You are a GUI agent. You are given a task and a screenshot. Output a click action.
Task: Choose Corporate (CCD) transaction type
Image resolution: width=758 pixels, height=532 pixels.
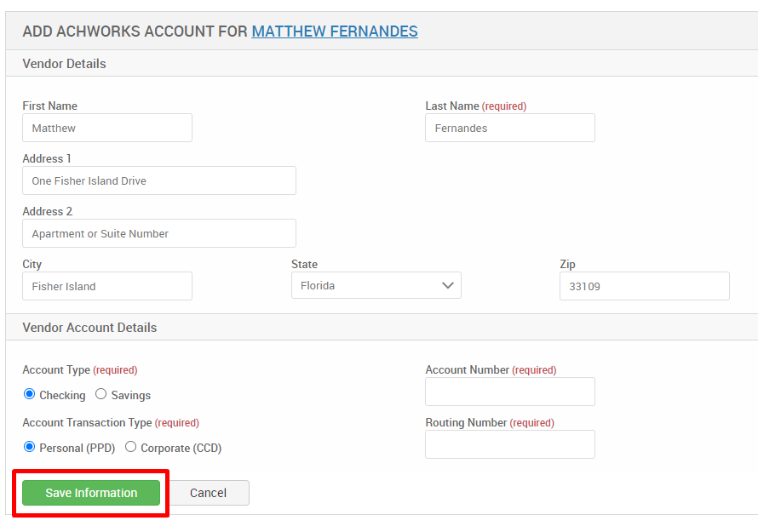pyautogui.click(x=130, y=447)
